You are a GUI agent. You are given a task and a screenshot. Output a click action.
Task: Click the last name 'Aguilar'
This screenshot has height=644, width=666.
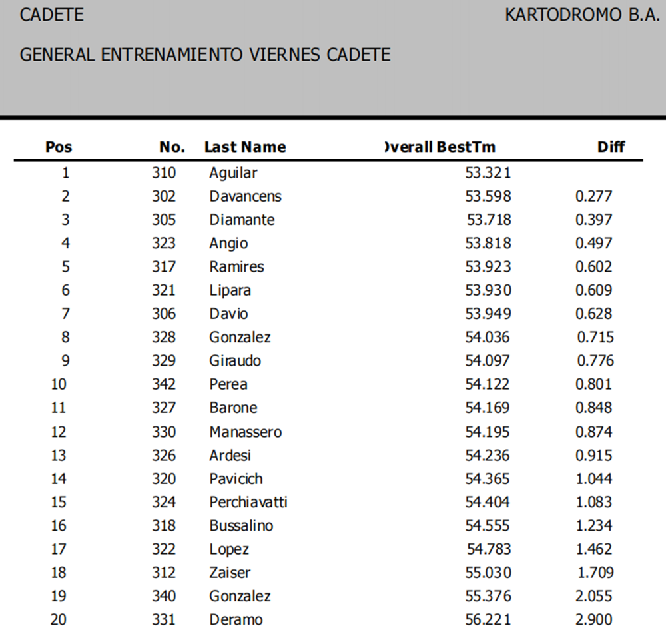tap(233, 173)
